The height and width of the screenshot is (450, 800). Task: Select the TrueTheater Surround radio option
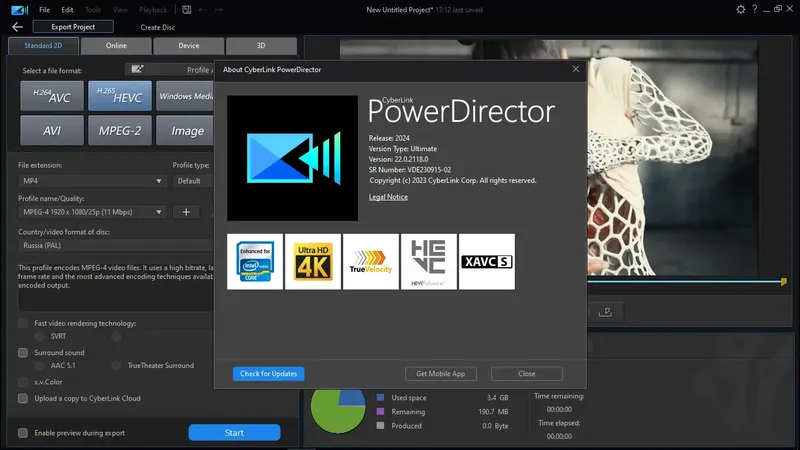click(x=116, y=365)
